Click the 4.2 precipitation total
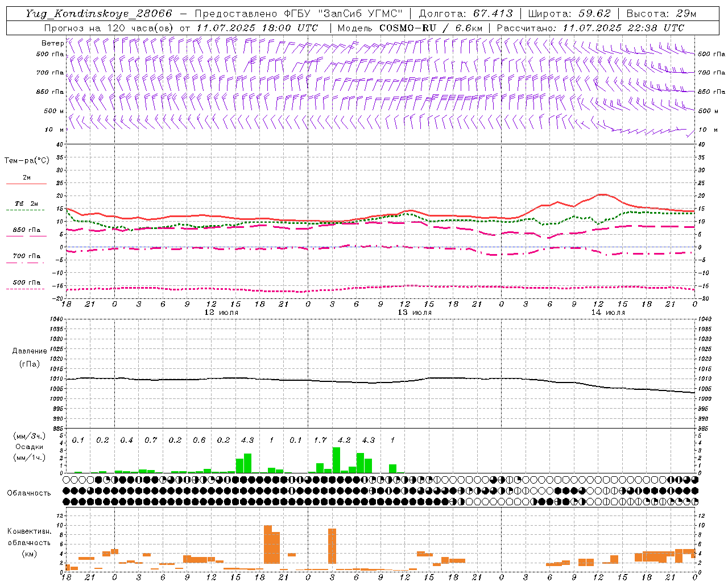728x582 pixels. [x=344, y=440]
